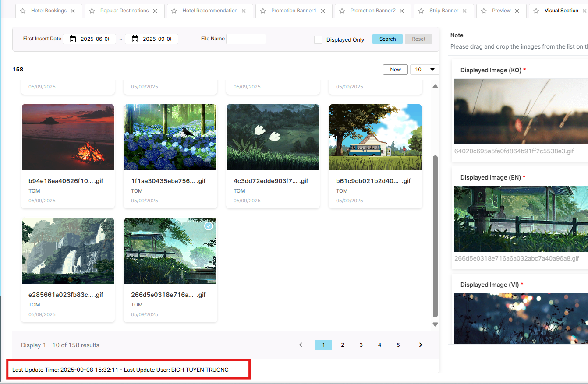
Task: Click the star icon on Preview tab
Action: (x=484, y=11)
